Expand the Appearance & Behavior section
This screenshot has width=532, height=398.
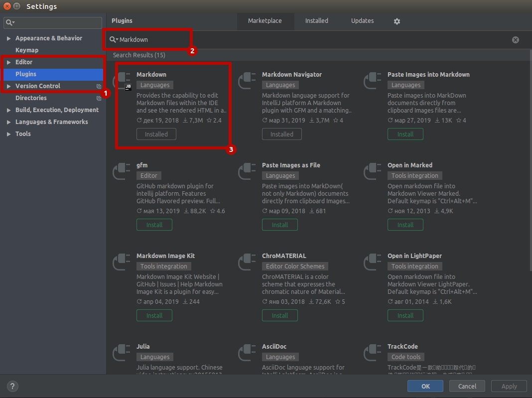(8, 38)
